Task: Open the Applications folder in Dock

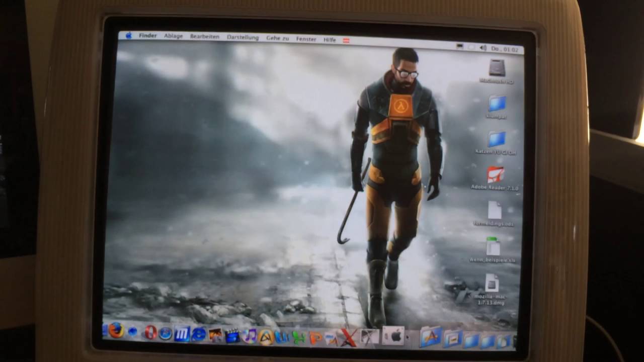Action: pos(431,337)
